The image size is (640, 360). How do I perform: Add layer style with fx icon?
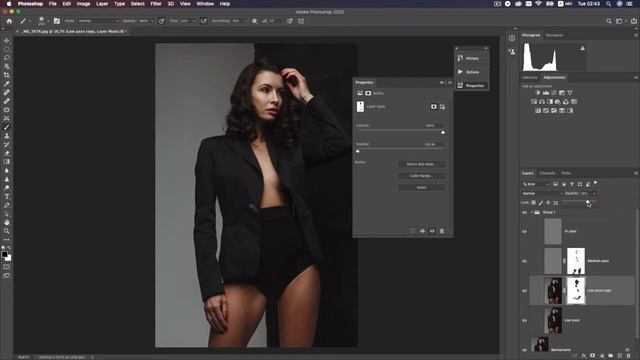[584, 356]
